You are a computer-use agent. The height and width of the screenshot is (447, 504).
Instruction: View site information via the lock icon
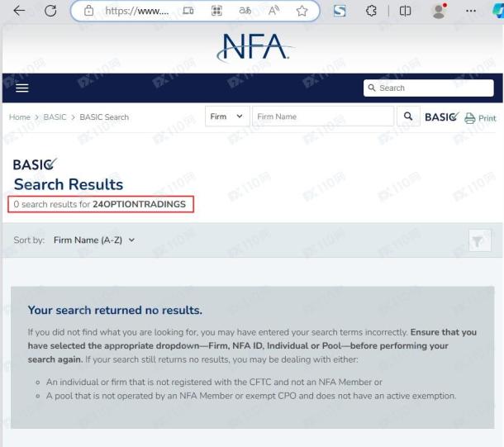click(88, 11)
